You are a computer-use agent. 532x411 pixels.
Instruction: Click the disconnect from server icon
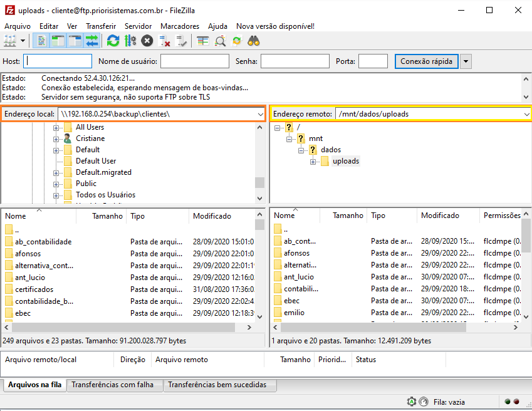[x=165, y=41]
